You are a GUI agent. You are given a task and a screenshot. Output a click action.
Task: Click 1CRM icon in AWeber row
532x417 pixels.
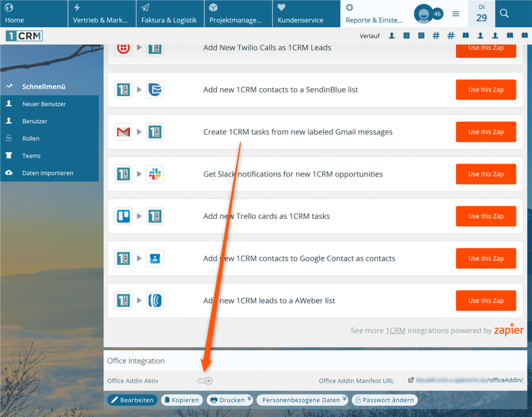click(123, 301)
